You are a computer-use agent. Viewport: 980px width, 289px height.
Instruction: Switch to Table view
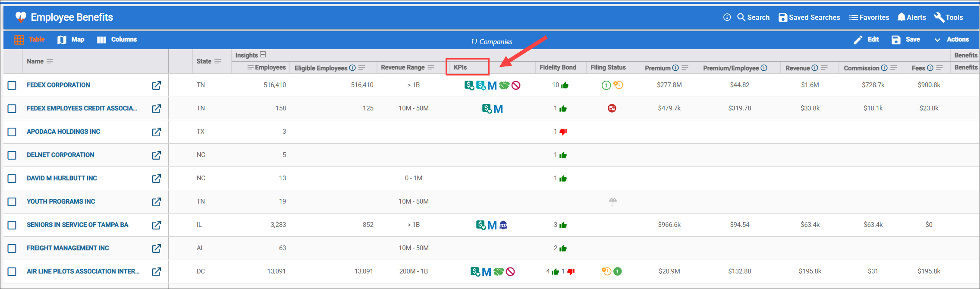click(x=29, y=39)
